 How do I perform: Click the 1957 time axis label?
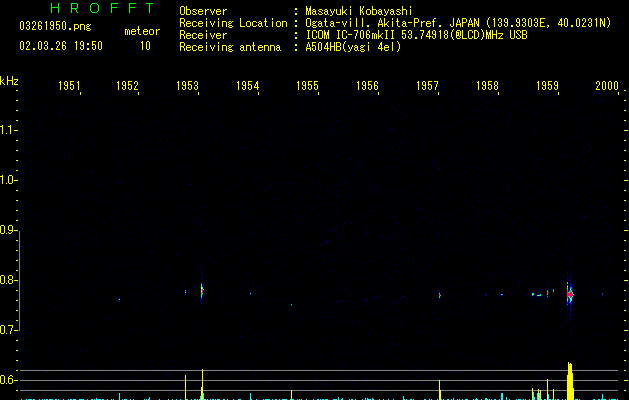(x=427, y=86)
